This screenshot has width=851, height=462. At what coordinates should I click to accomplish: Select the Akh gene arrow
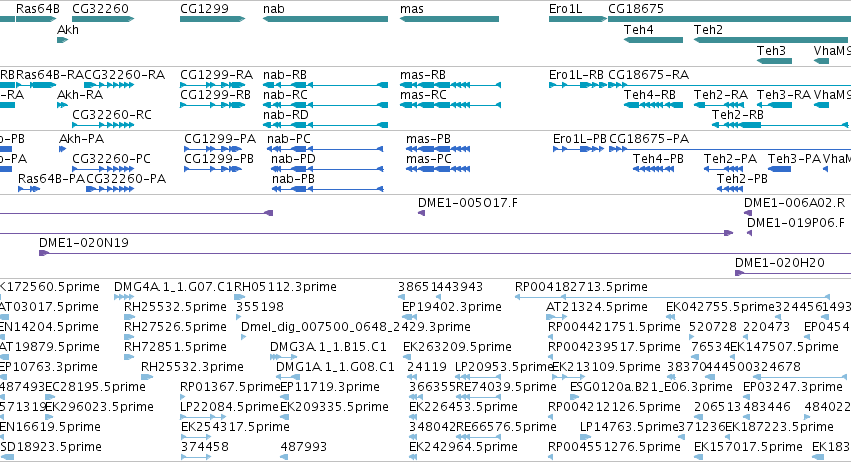click(62, 40)
